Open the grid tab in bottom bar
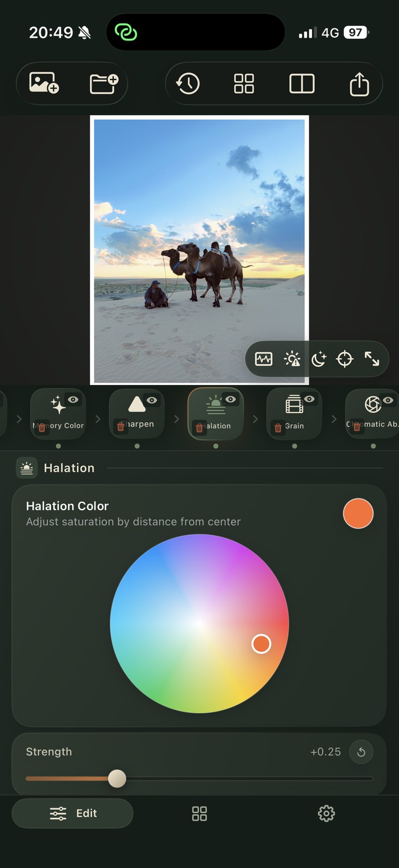This screenshot has width=399, height=868. [x=199, y=814]
